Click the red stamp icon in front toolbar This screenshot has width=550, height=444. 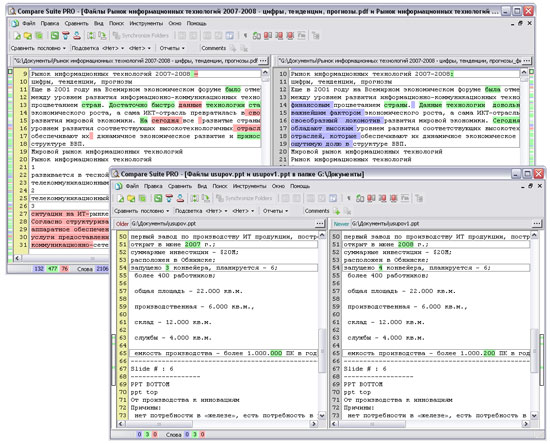click(180, 199)
